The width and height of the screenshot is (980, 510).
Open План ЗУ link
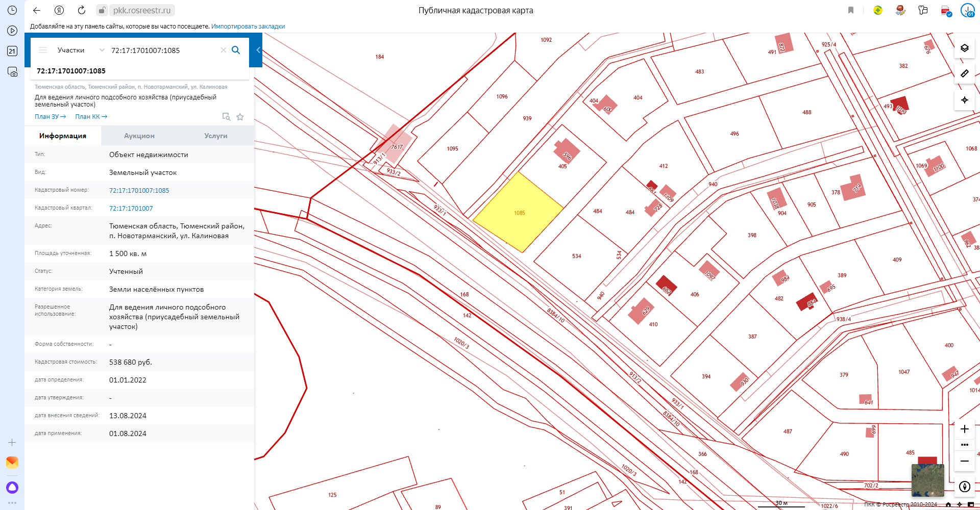coord(50,117)
